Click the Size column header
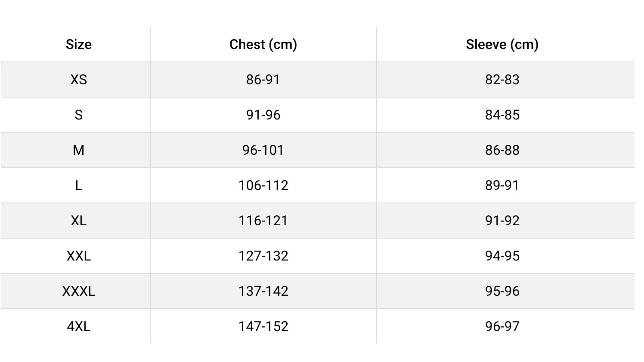 click(78, 44)
